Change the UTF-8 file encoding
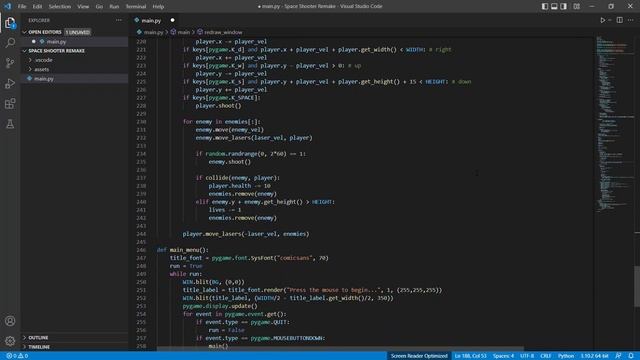 (x=527, y=356)
